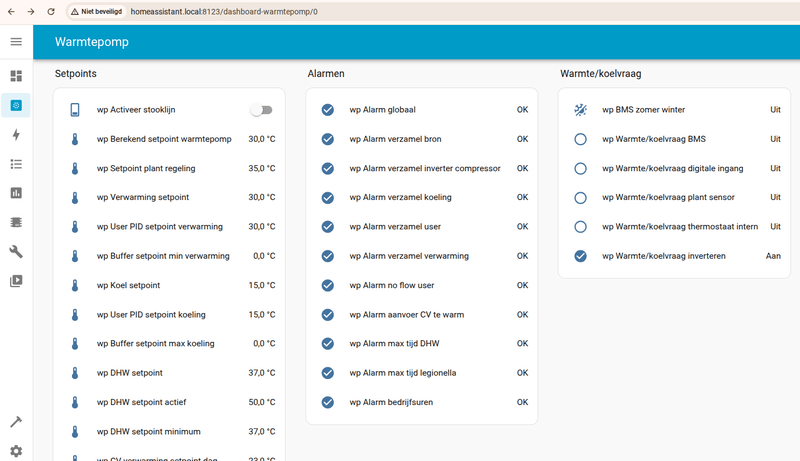
Task: Click the Warmte/koelvraag card heading
Action: pos(601,73)
